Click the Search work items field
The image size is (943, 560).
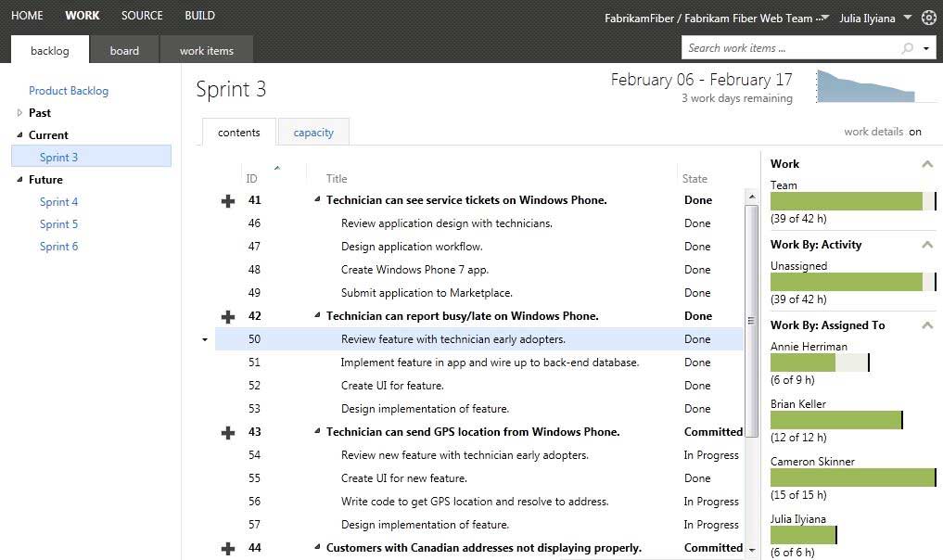click(x=788, y=48)
